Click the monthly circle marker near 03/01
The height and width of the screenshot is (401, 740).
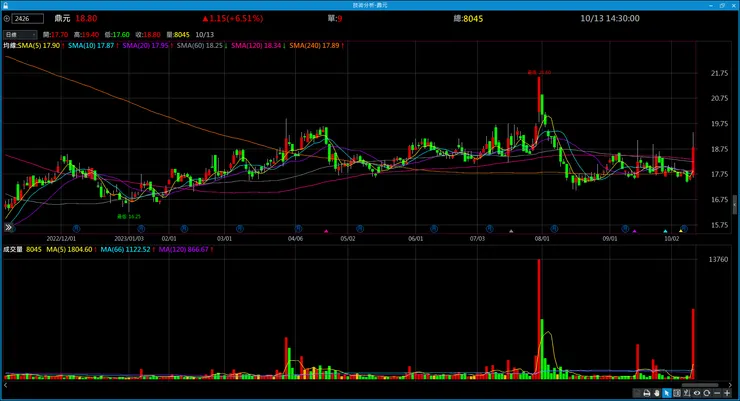[240, 229]
